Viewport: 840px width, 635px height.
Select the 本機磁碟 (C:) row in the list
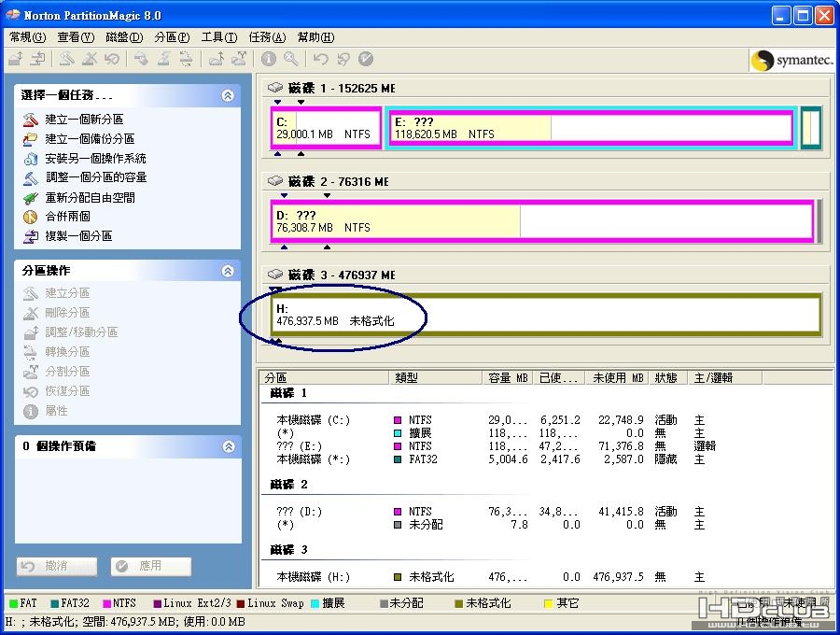[x=497, y=420]
